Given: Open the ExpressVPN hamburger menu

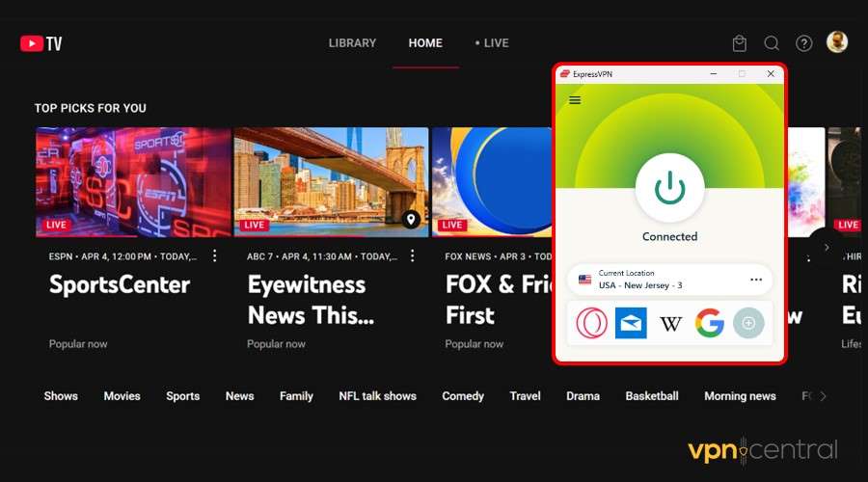Looking at the screenshot, I should point(575,100).
